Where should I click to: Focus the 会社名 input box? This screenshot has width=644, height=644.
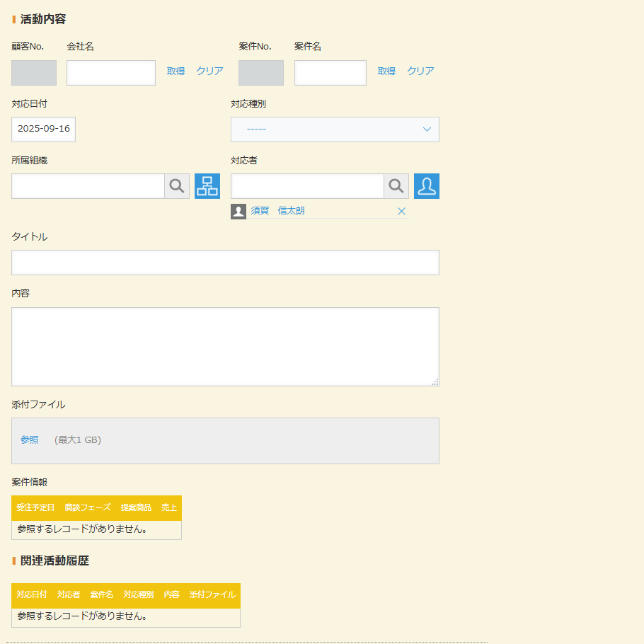pos(111,73)
